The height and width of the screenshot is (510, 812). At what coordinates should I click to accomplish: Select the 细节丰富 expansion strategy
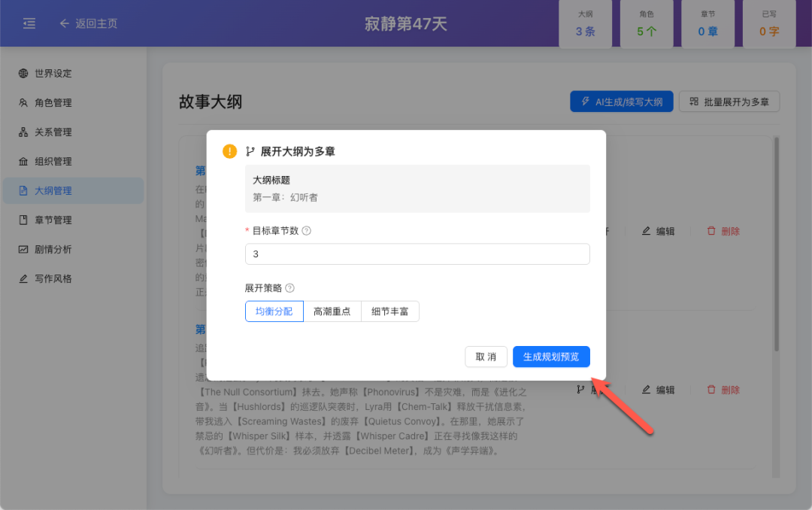tap(390, 311)
